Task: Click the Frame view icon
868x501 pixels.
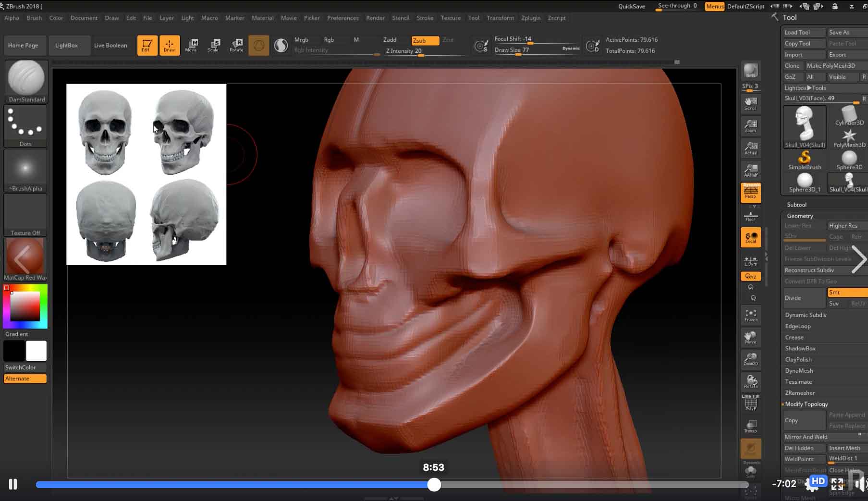Action: (751, 315)
